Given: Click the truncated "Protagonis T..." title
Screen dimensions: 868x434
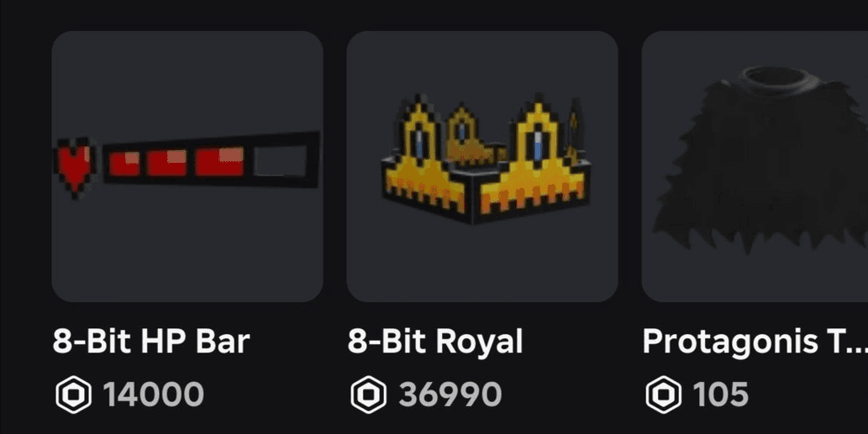Looking at the screenshot, I should click(x=755, y=342).
